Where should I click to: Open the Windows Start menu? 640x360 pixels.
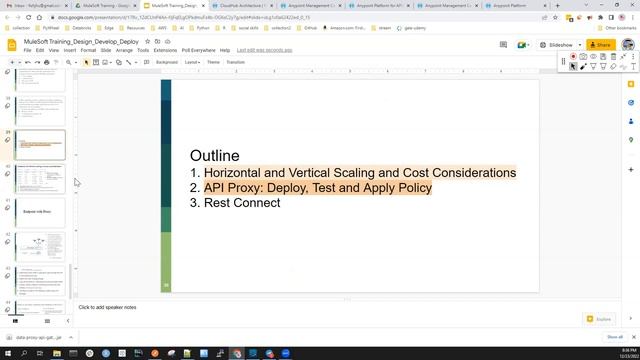coord(8,353)
